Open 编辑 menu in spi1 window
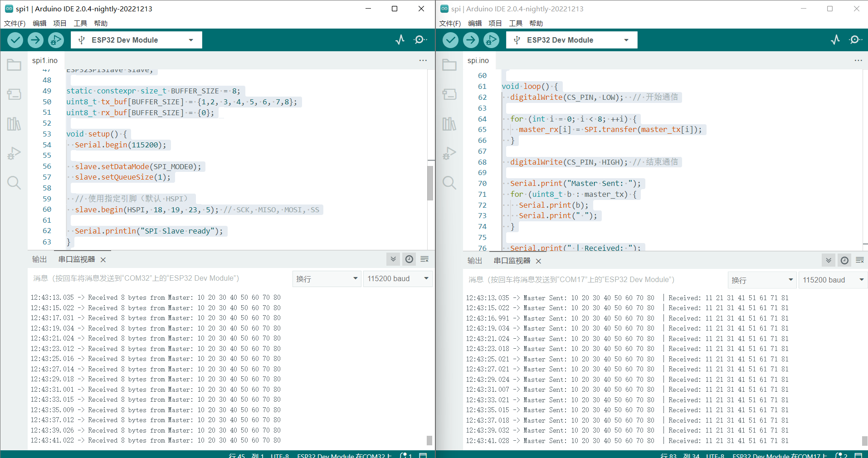 (39, 23)
